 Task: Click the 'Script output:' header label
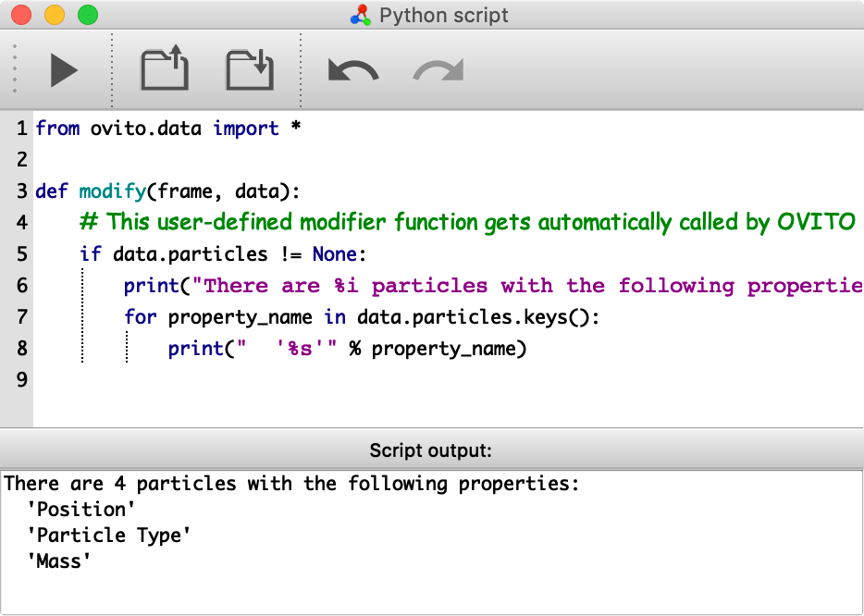[431, 450]
